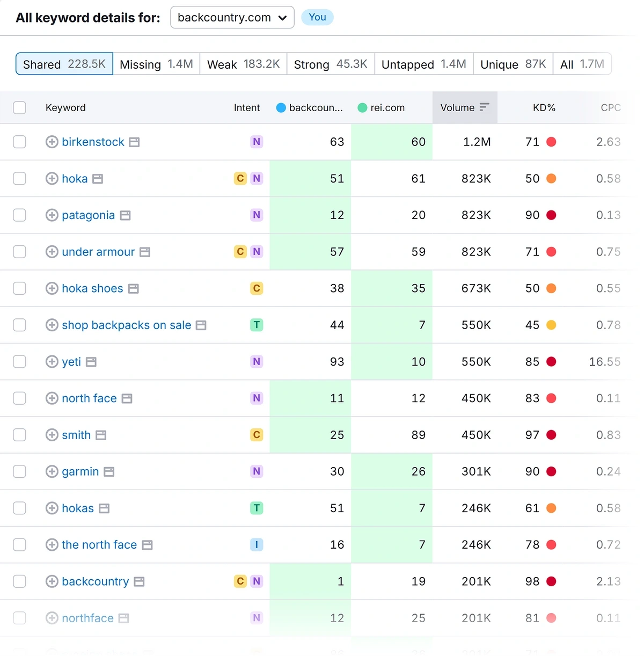Click the Intent column header
644x656 pixels.
pyautogui.click(x=247, y=107)
